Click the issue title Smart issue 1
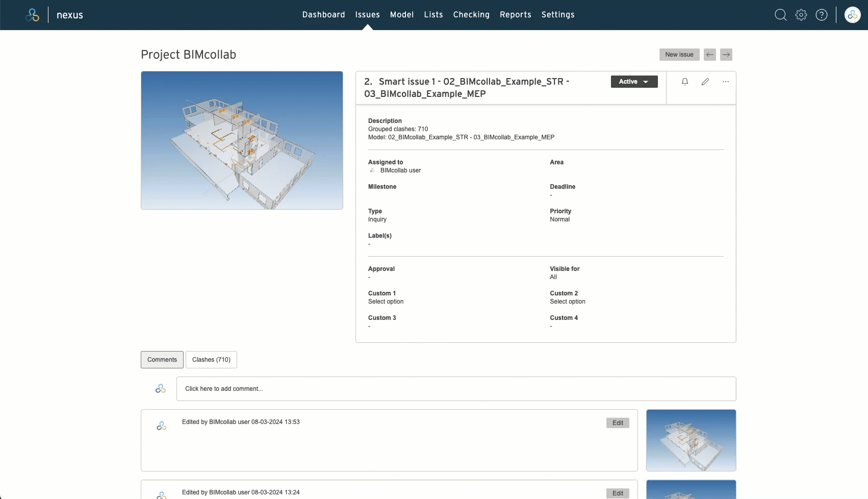 click(467, 88)
